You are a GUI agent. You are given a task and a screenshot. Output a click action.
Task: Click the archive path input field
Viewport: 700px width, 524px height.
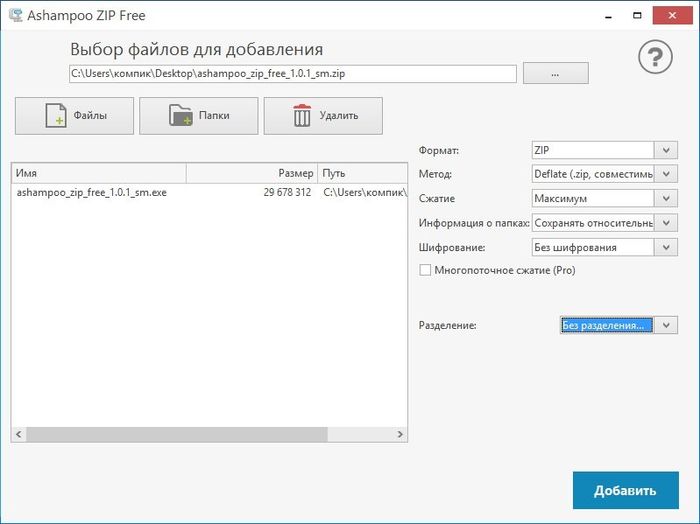[x=292, y=74]
